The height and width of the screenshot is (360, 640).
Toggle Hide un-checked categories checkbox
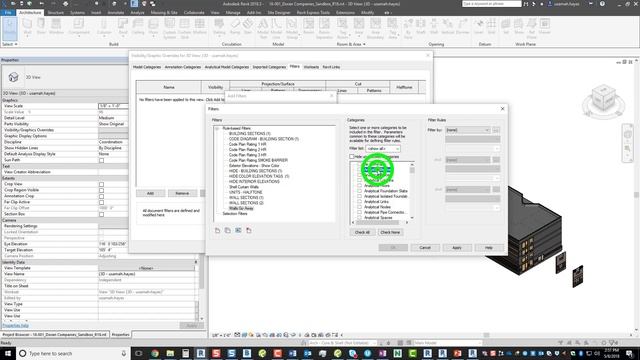point(352,157)
